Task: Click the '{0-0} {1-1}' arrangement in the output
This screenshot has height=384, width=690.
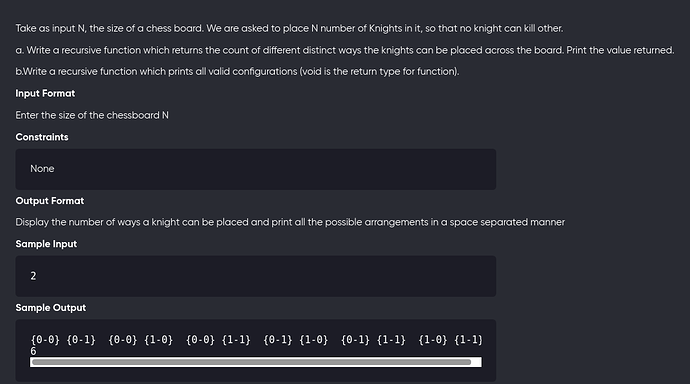Action: click(x=218, y=340)
